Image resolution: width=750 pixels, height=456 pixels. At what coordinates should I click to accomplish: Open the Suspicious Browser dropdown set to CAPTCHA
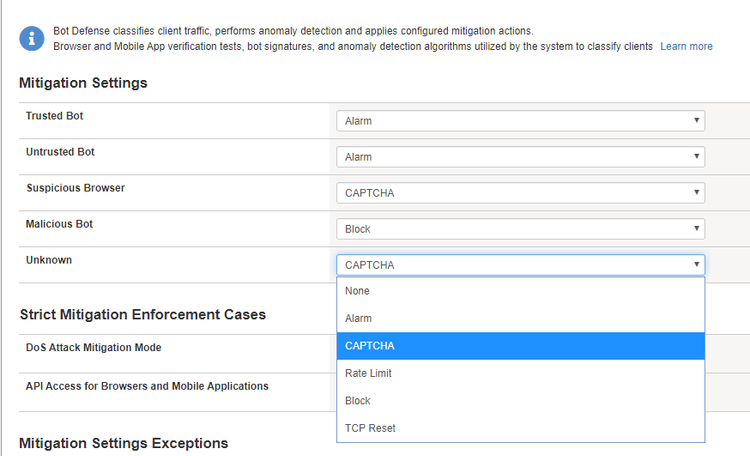coord(520,193)
